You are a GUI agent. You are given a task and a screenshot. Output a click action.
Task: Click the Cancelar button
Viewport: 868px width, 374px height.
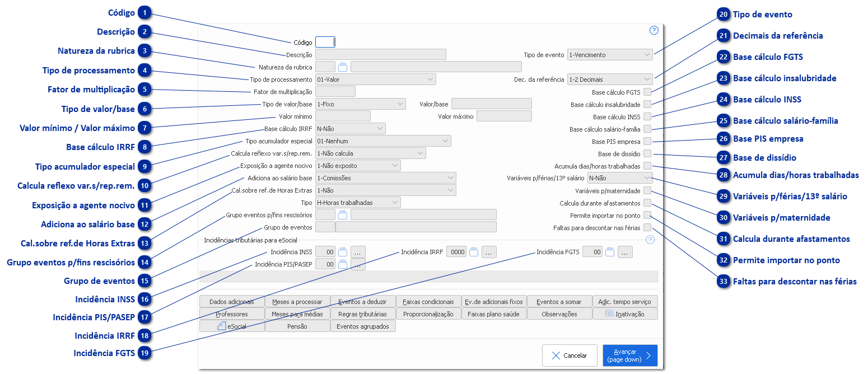(x=569, y=356)
